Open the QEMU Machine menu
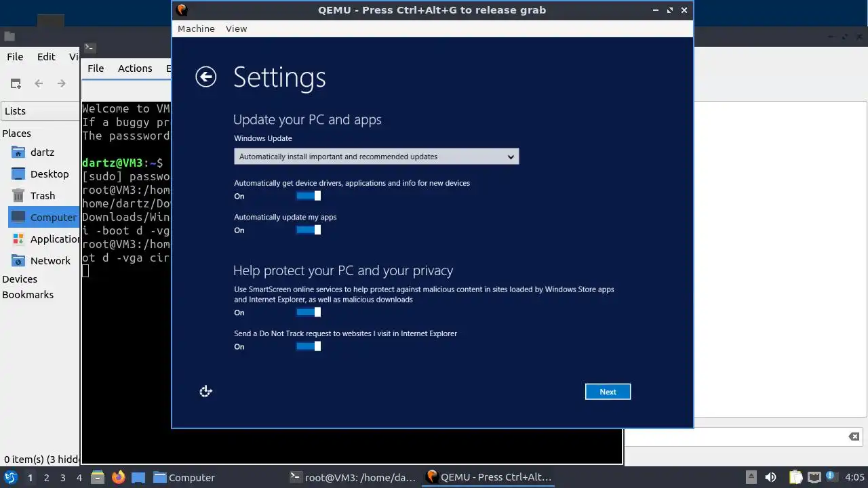Viewport: 868px width, 488px height. (196, 28)
